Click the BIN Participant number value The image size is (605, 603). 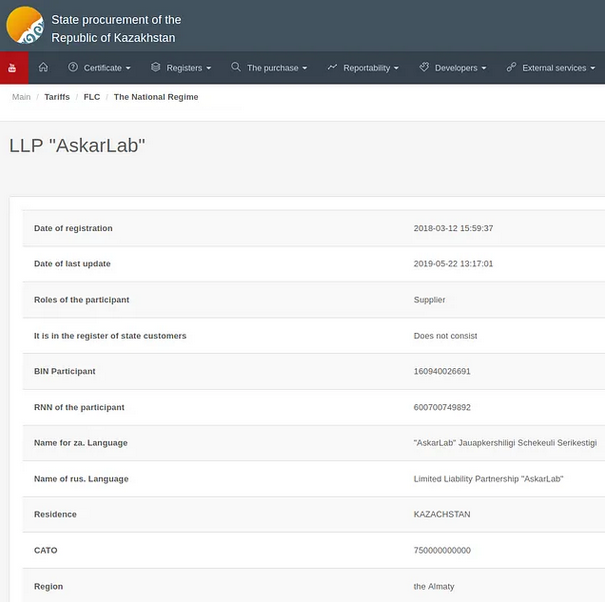coord(442,372)
